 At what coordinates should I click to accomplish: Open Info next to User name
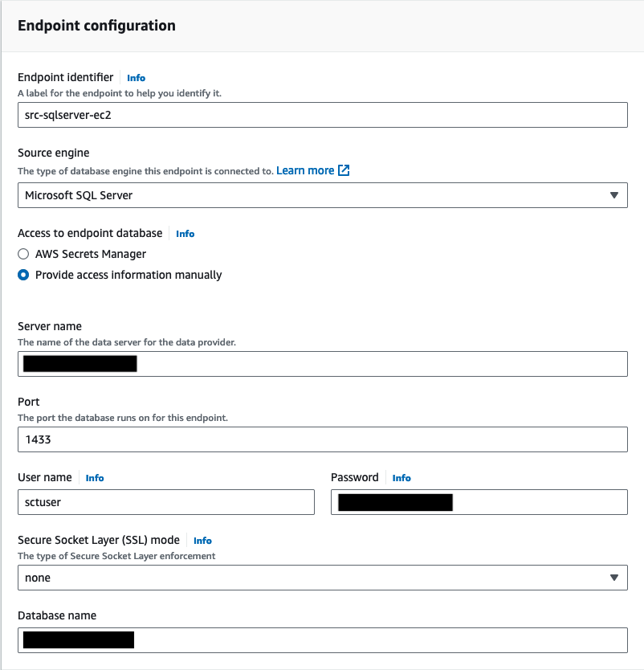[95, 478]
